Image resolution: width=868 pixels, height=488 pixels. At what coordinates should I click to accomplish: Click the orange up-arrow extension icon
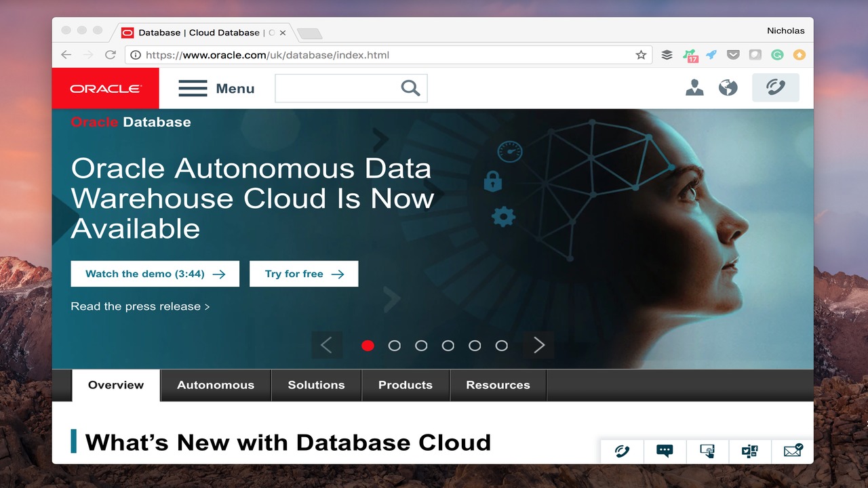point(800,55)
